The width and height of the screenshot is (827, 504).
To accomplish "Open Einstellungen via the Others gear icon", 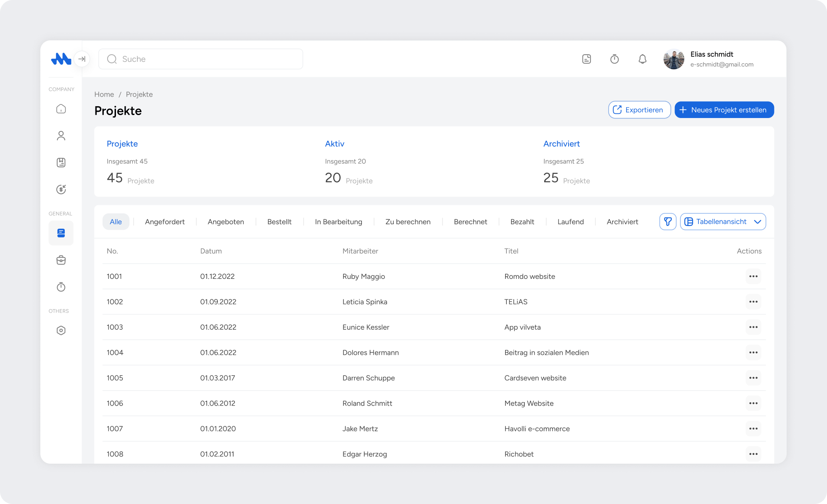I will [61, 330].
